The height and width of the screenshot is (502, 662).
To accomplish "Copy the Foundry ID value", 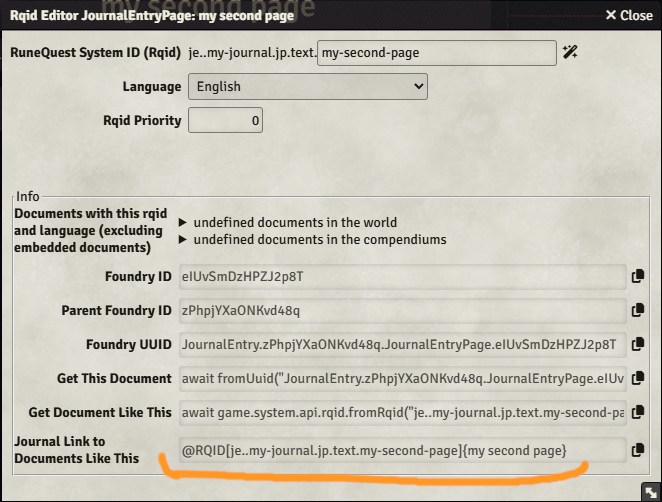I will coord(636,277).
